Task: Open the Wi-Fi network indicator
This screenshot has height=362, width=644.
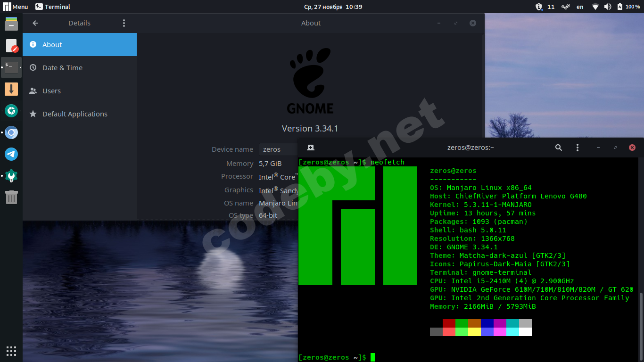Action: (595, 7)
